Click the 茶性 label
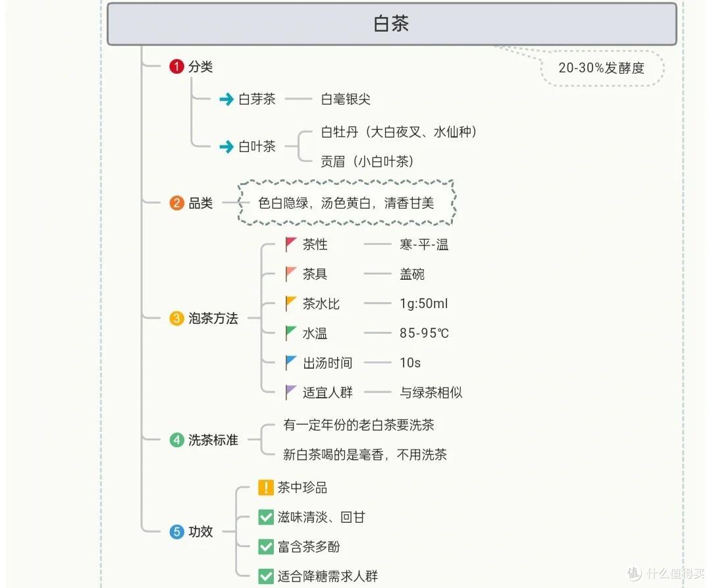Image resolution: width=711 pixels, height=588 pixels. coord(315,244)
